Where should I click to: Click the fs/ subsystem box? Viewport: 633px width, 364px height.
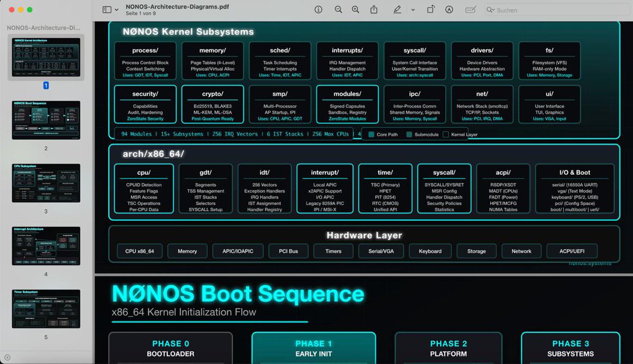coord(550,61)
